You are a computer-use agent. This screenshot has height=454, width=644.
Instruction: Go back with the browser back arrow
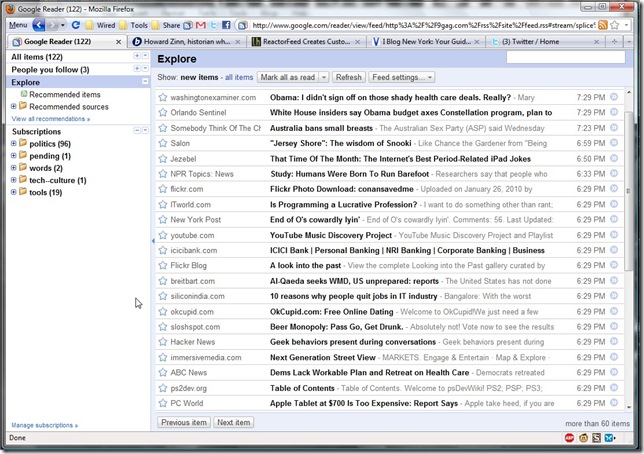pyautogui.click(x=38, y=25)
